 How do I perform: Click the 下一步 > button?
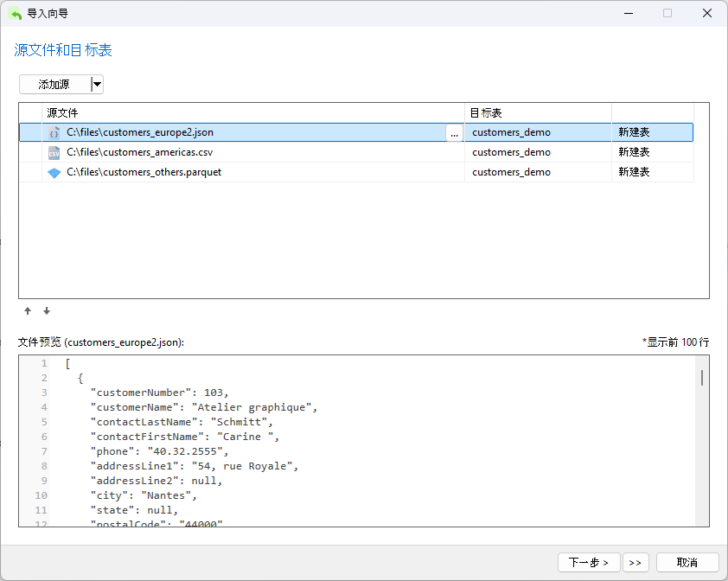589,563
